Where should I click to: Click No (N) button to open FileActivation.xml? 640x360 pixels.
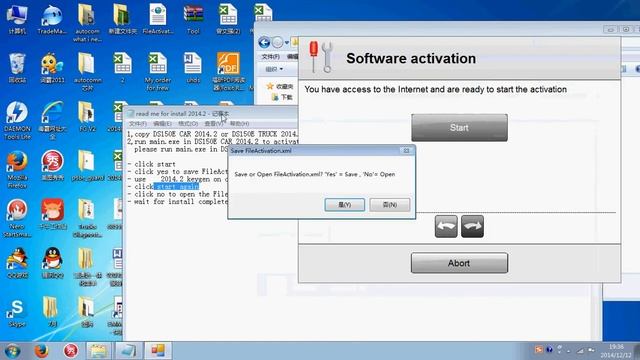[389, 204]
